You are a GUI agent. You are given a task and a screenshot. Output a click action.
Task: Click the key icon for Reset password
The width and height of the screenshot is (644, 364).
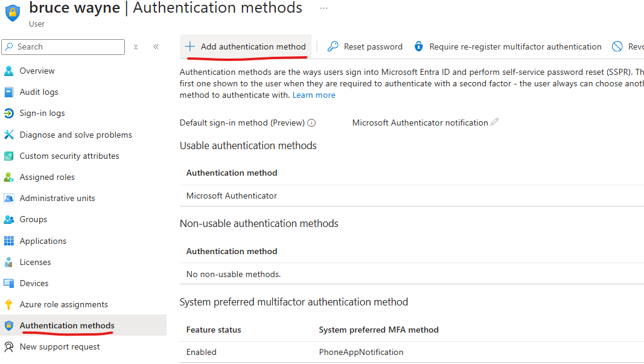[x=333, y=46]
